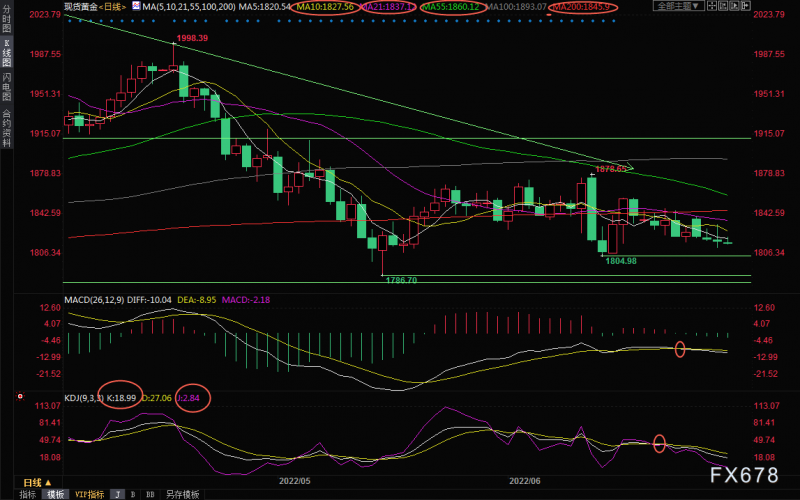The height and width of the screenshot is (500, 800).
Task: Expand the 日线 period selector
Action: pyautogui.click(x=37, y=483)
